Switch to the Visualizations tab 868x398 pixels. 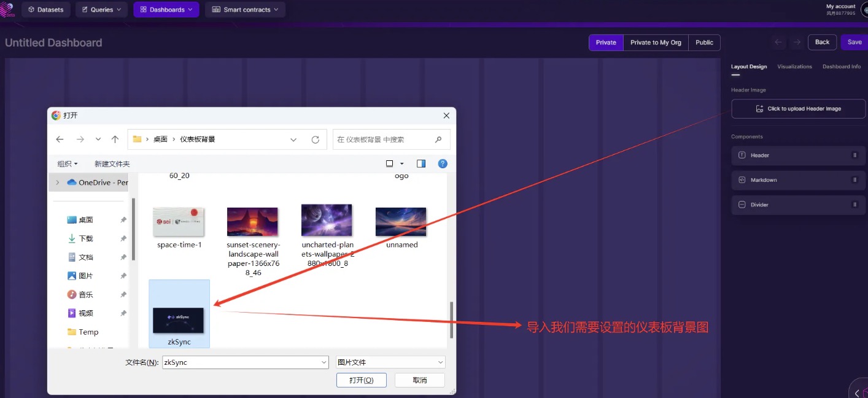point(794,66)
